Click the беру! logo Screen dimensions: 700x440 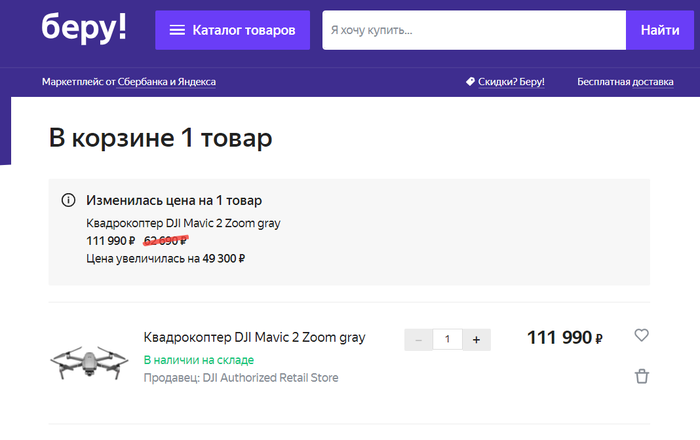pyautogui.click(x=84, y=29)
